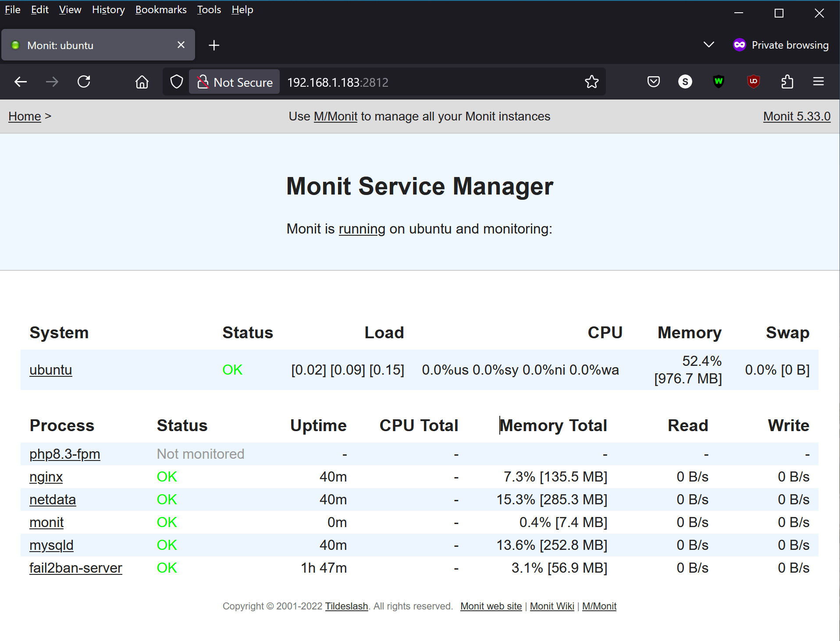Expand the list all tabs chevron
840x641 pixels.
pyautogui.click(x=708, y=45)
